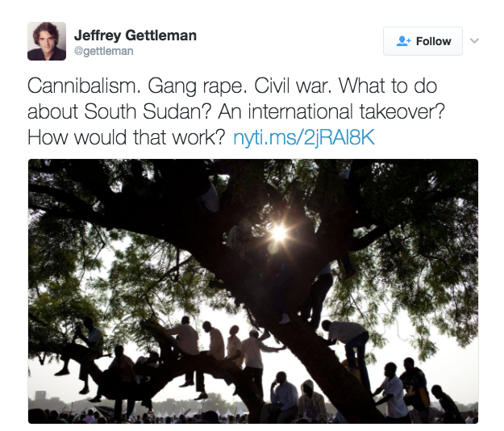Open the Jeffrey Gettleman display name
504x431 pixels.
(135, 36)
